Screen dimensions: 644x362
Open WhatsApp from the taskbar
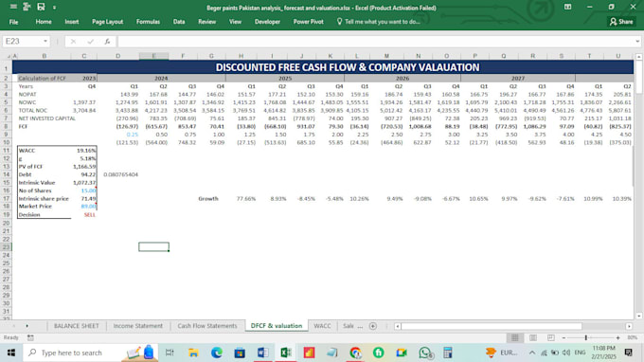425,353
